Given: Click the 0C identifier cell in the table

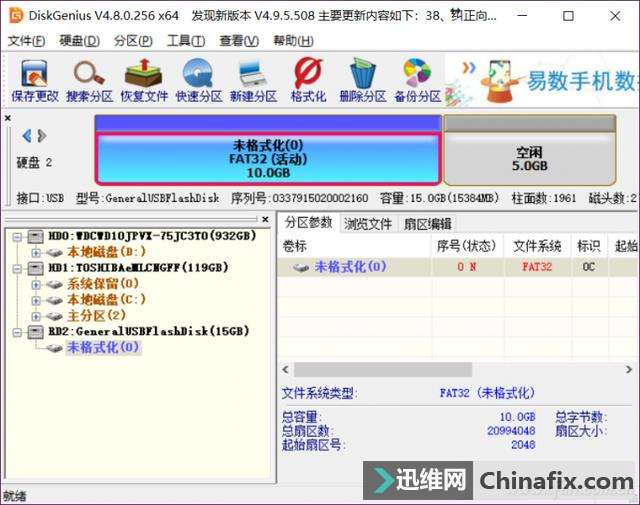Looking at the screenshot, I should pos(589,267).
